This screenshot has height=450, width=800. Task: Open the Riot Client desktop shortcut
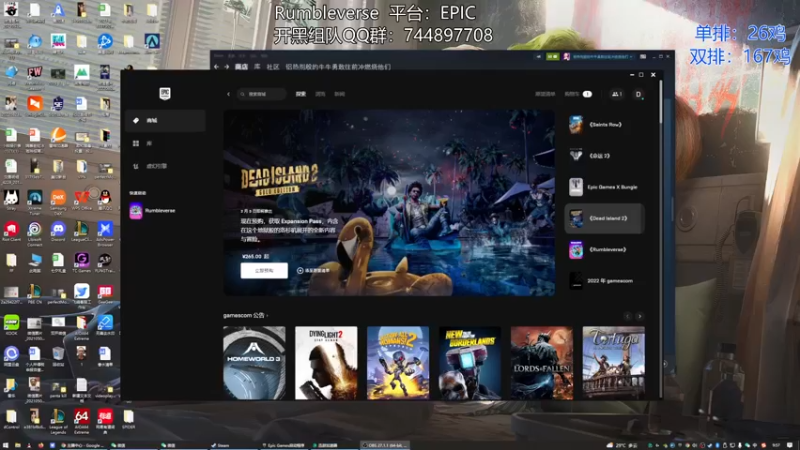[11, 231]
